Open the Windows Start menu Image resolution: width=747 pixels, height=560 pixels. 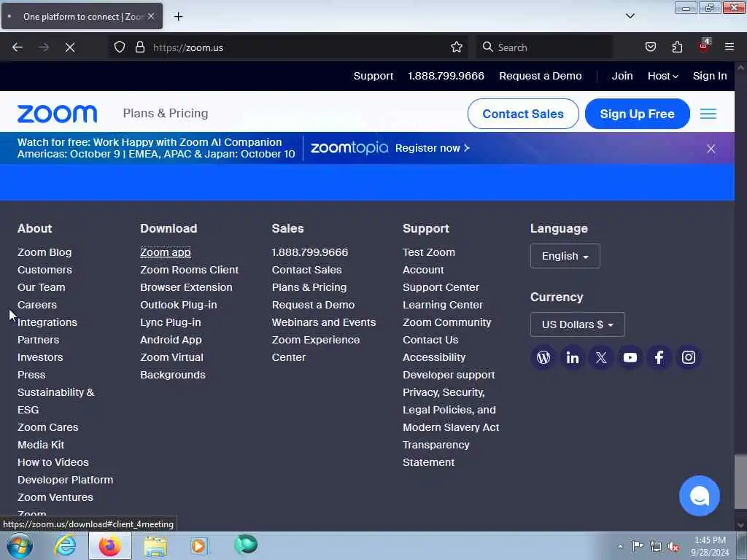20,545
